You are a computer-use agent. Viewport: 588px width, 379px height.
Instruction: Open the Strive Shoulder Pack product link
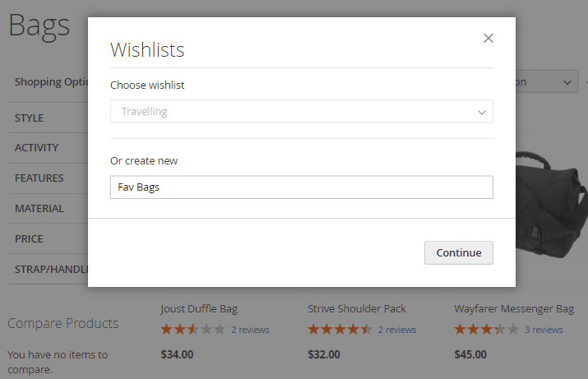(357, 309)
